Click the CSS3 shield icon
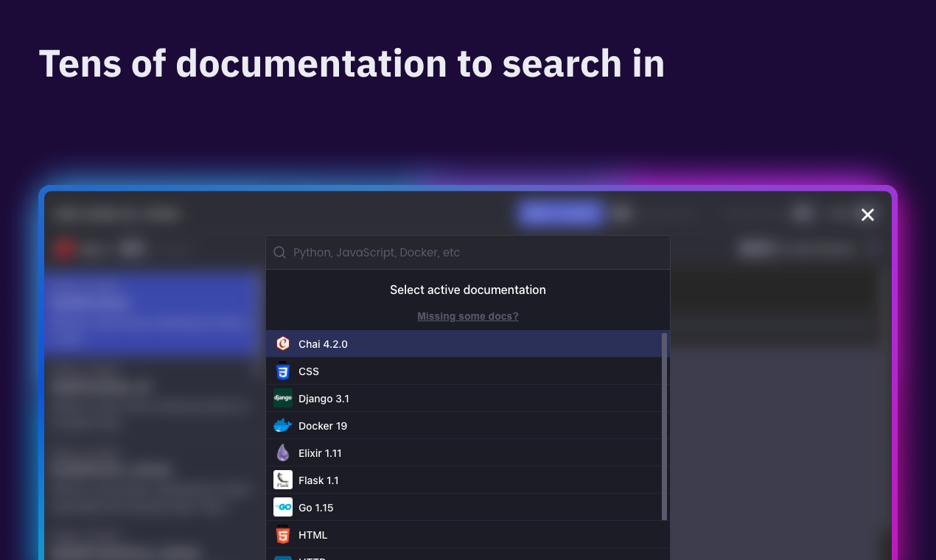Image resolution: width=936 pixels, height=560 pixels. coord(283,371)
